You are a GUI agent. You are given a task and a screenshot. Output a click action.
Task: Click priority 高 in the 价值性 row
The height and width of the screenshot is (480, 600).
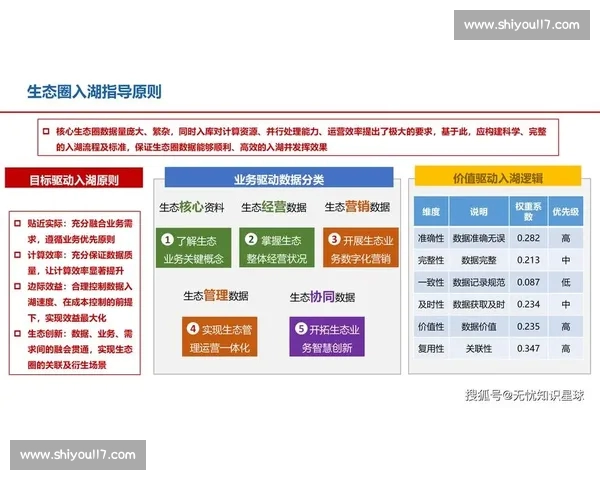pyautogui.click(x=566, y=327)
